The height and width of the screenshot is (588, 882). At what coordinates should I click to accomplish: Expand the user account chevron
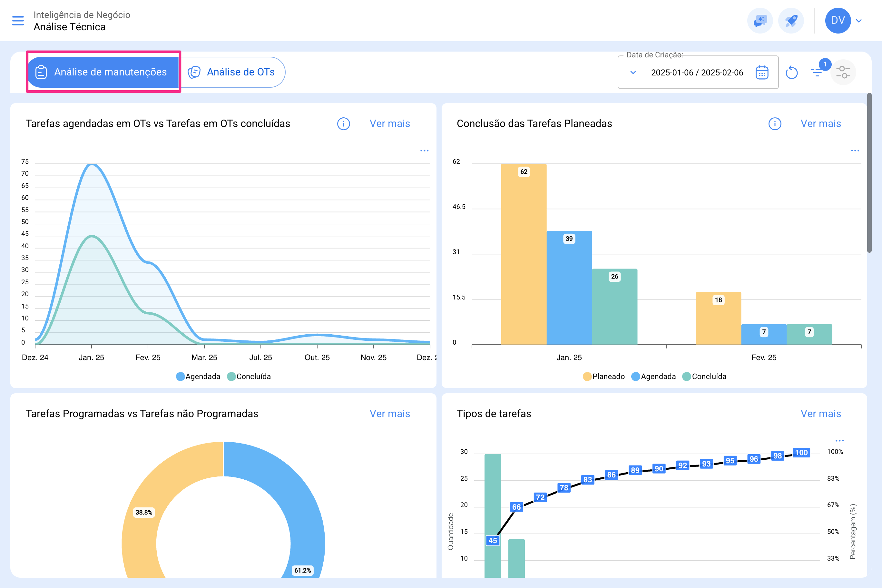click(859, 21)
